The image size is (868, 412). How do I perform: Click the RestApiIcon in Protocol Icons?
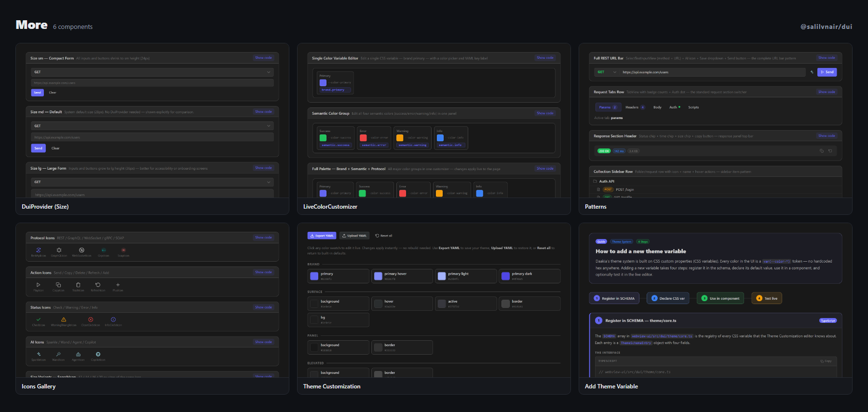[x=39, y=250]
